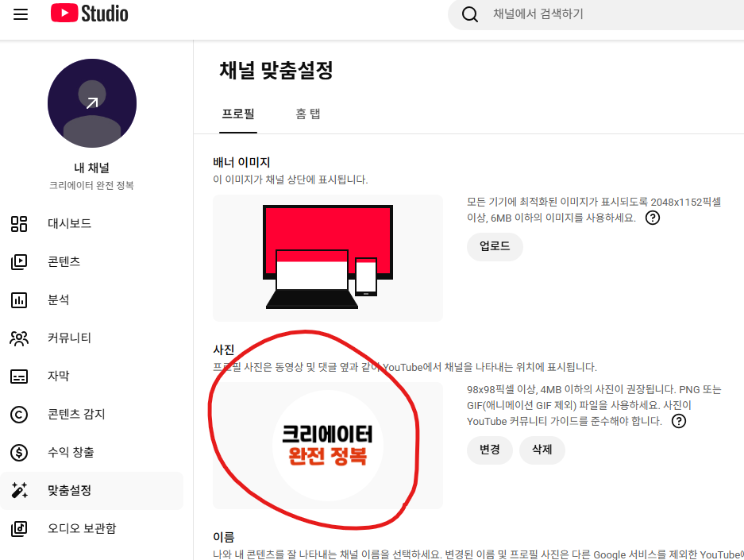Open the 대시보드 (Dashboard) icon in sidebar
This screenshot has height=560, width=744.
click(x=19, y=224)
